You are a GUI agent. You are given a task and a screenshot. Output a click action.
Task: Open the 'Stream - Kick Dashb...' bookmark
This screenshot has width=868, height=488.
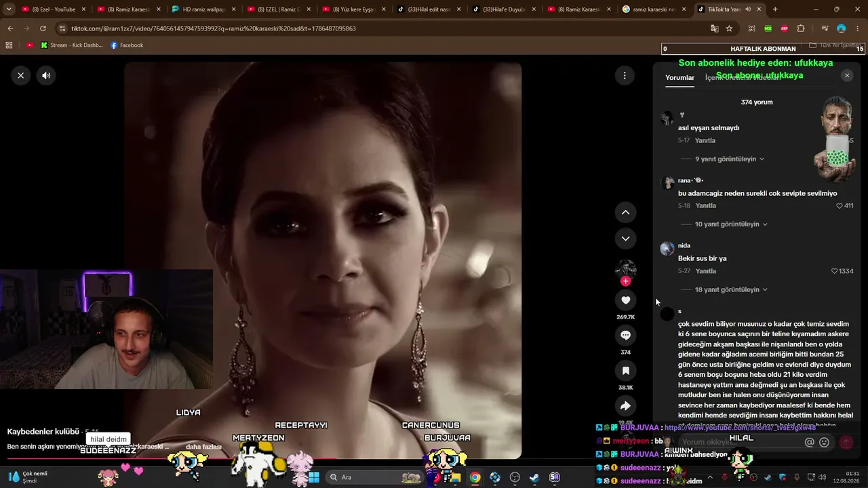tap(72, 45)
